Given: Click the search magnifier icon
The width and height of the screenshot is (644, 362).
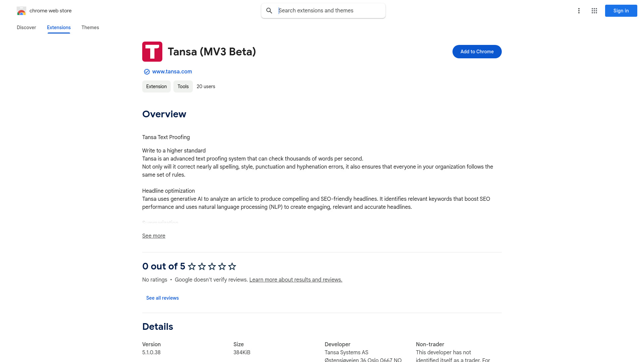Looking at the screenshot, I should click(x=268, y=11).
